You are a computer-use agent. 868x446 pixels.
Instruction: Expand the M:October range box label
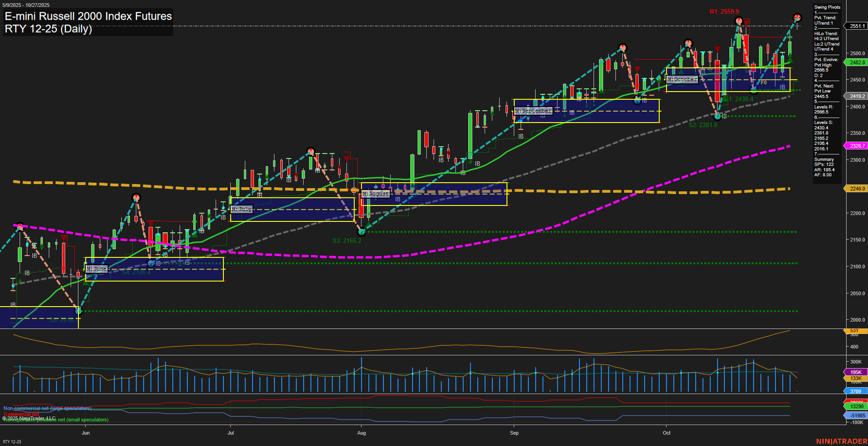click(x=682, y=79)
